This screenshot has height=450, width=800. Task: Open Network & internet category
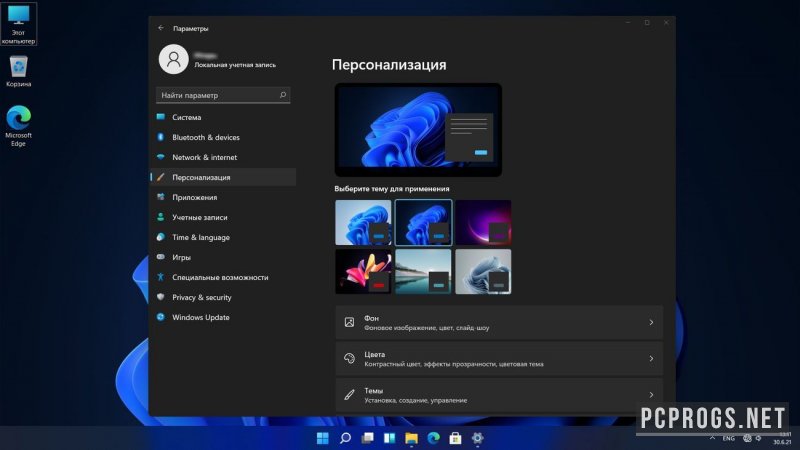tap(223, 157)
